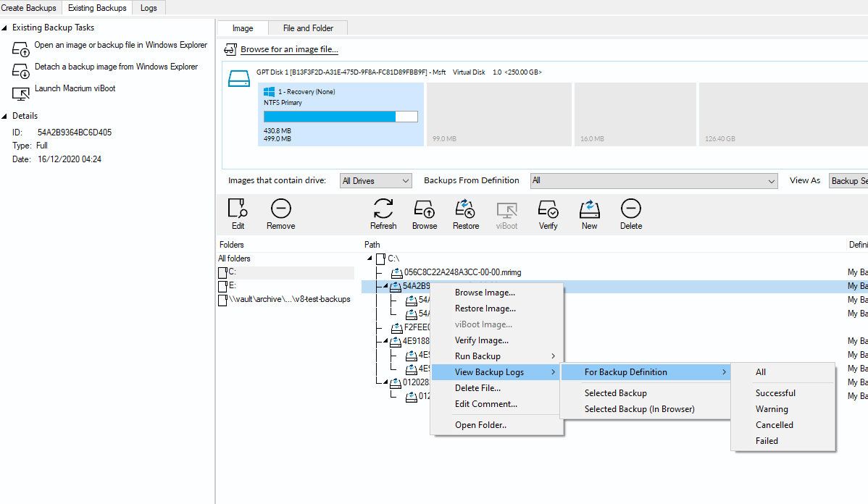Select All folders in the Folders list
Screen dimensions: 868x504
pos(234,259)
